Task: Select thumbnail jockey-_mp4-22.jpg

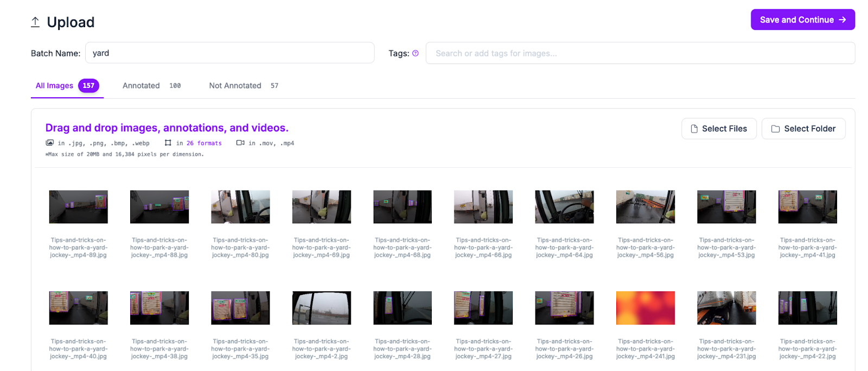Action: pos(808,308)
